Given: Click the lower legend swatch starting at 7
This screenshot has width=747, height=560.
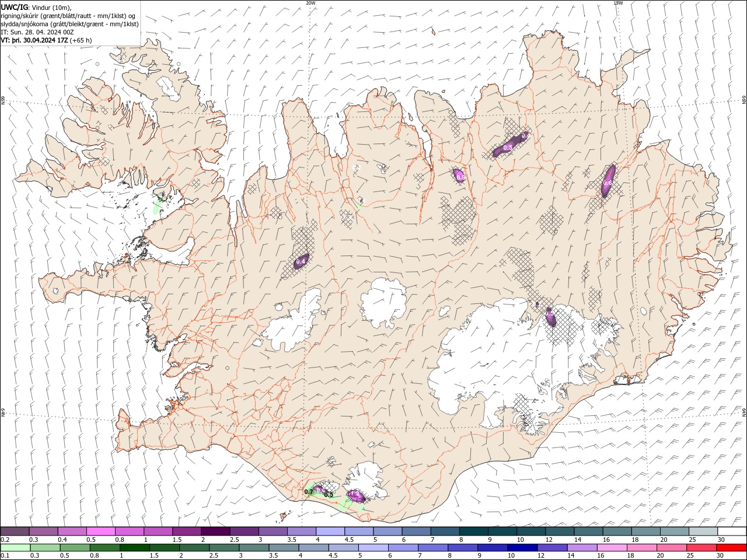Looking at the screenshot, I should 432,548.
